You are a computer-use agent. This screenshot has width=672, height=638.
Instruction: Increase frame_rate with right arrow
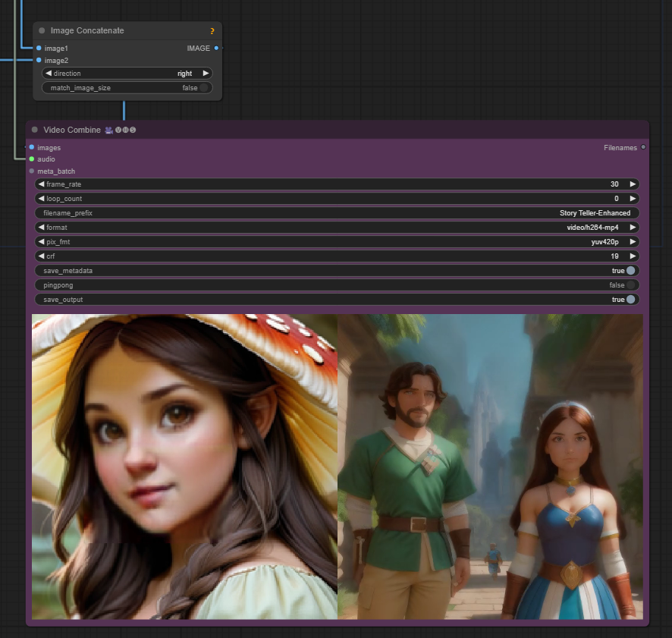tap(633, 184)
